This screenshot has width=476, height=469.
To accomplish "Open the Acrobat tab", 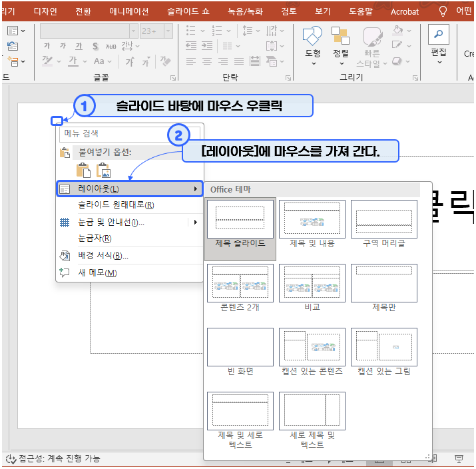I will (405, 11).
